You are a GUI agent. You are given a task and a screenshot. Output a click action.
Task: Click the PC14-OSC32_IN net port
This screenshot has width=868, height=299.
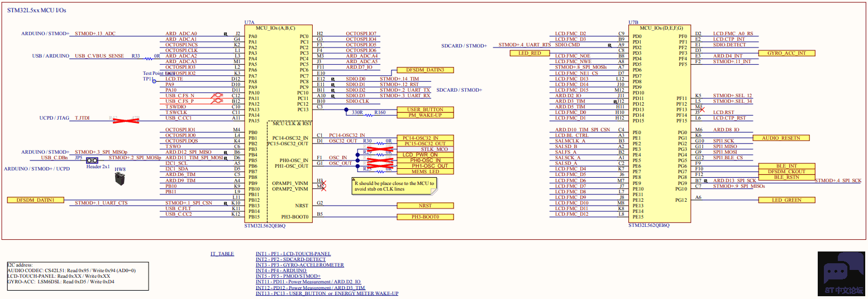point(425,138)
